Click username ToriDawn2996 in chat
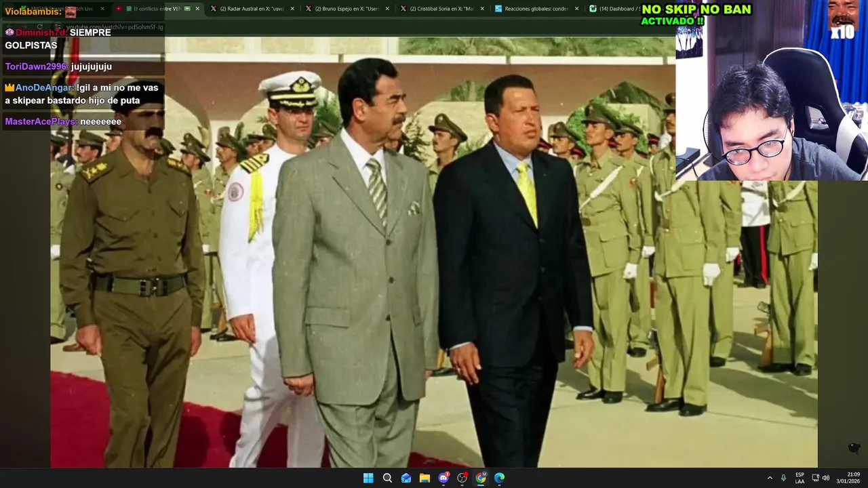Viewport: 868px width, 488px height. [x=36, y=66]
